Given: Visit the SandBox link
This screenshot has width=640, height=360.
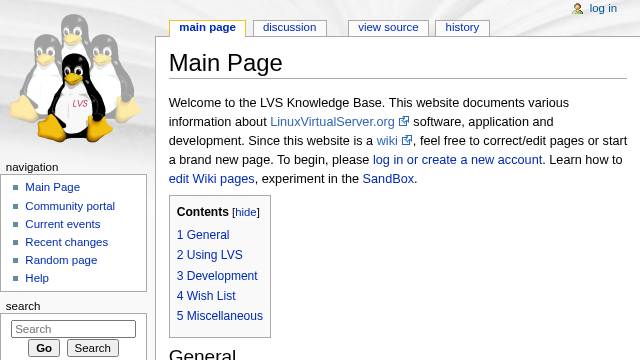Looking at the screenshot, I should 388,179.
